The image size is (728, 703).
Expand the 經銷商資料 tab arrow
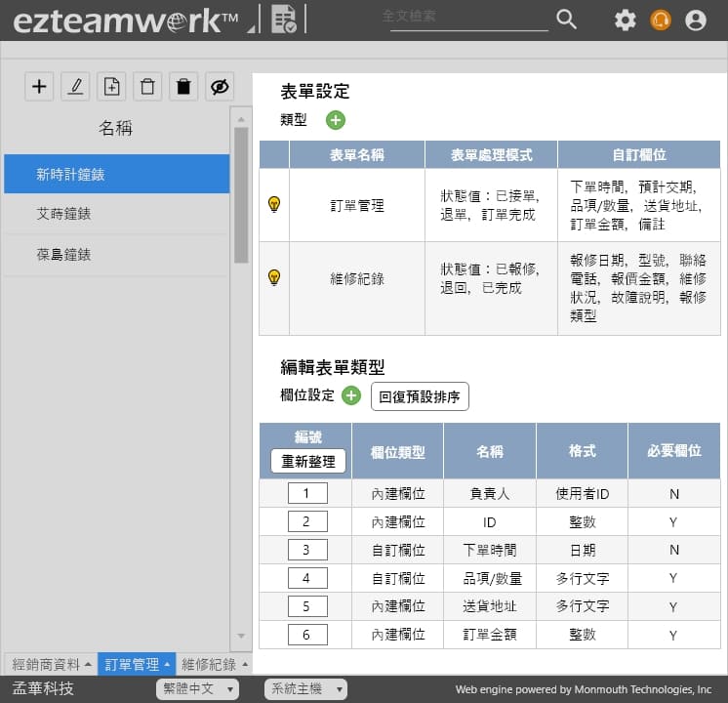point(89,665)
